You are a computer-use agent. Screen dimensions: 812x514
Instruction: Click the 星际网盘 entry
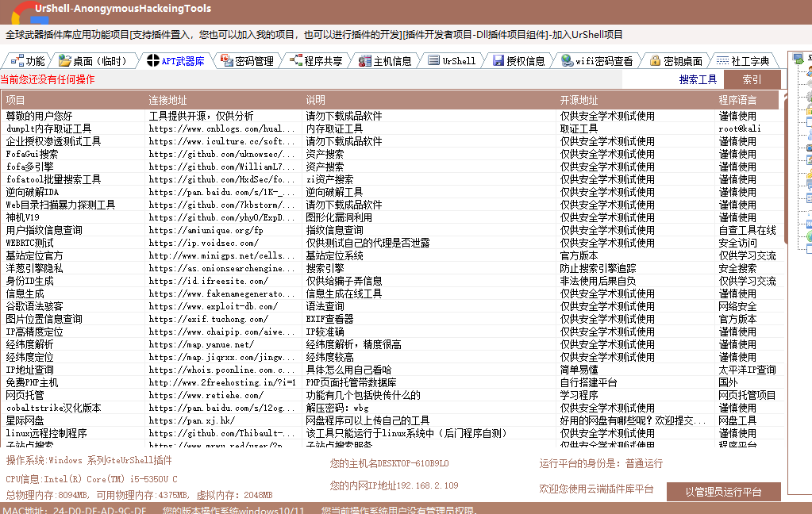click(x=392, y=420)
